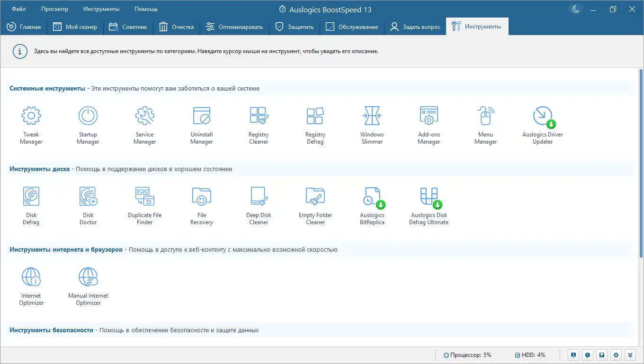644x364 pixels.
Task: Click the floppy disk icon in the status bar
Action: [x=601, y=355]
